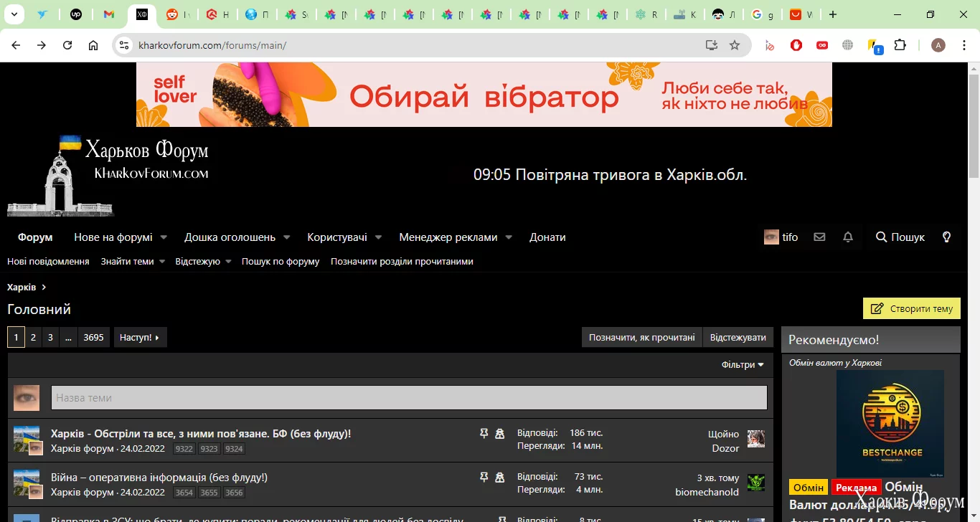Viewport: 980px width, 522px height.
Task: Jump to last page 3695
Action: click(93, 337)
